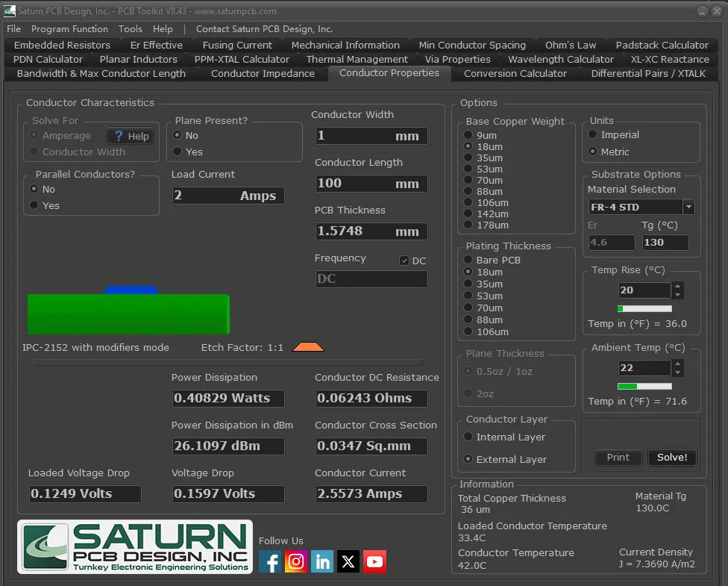
Task: Switch to the Via Properties tab
Action: [458, 60]
